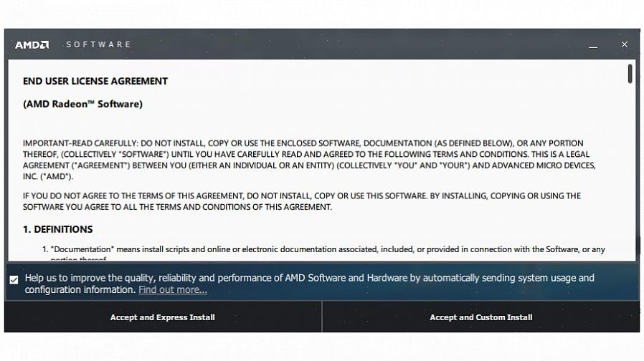Click the SOFTWARE title text
This screenshot has width=644, height=361.
[98, 44]
